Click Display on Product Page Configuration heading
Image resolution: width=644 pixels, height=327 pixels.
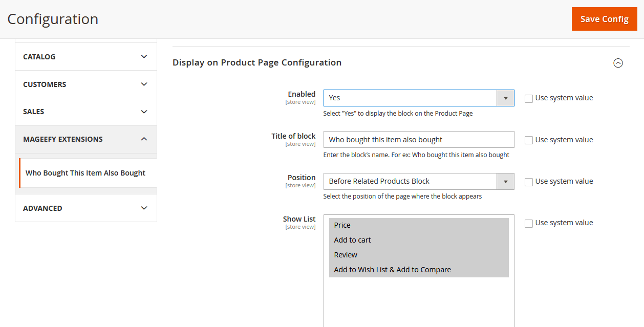(257, 62)
